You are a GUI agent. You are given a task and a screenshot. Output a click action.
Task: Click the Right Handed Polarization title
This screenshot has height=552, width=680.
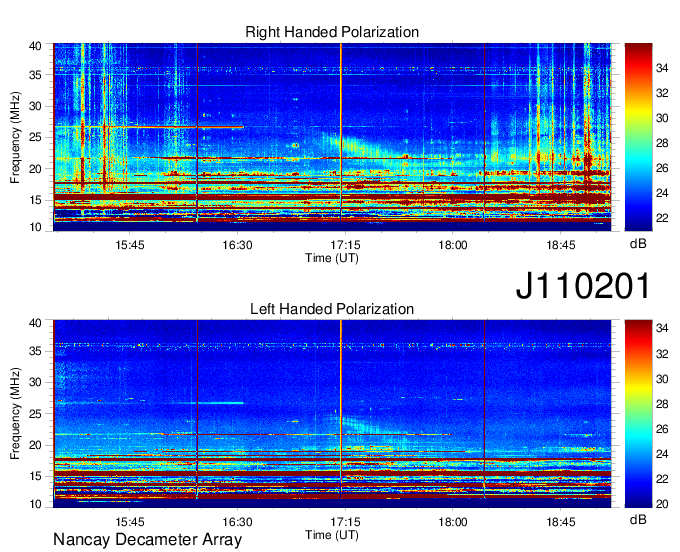[332, 32]
